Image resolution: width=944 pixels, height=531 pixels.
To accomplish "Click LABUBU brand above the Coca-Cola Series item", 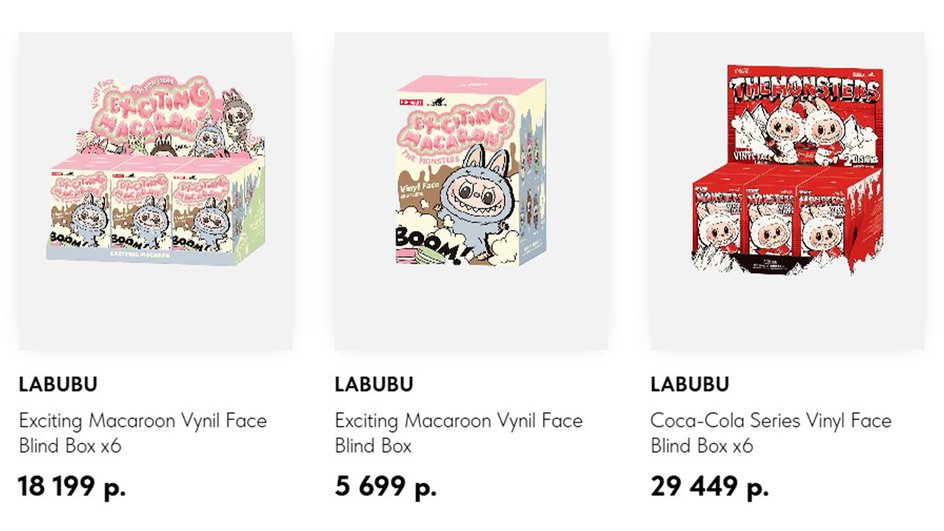I will click(690, 384).
